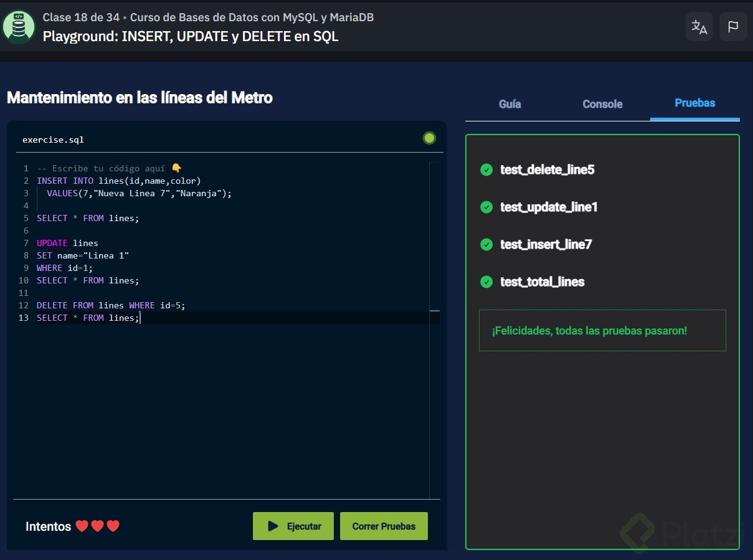This screenshot has height=560, width=753.
Task: Open the translate language icon
Action: point(699,27)
